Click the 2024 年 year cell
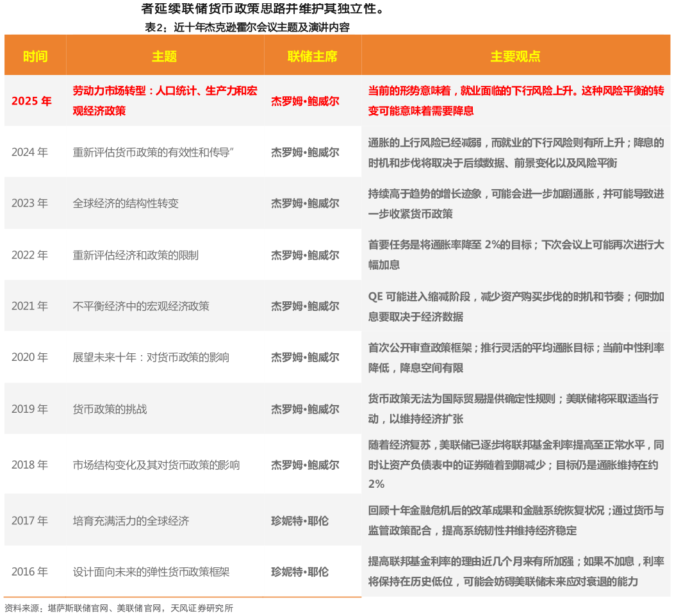674x616 pixels. tap(29, 153)
